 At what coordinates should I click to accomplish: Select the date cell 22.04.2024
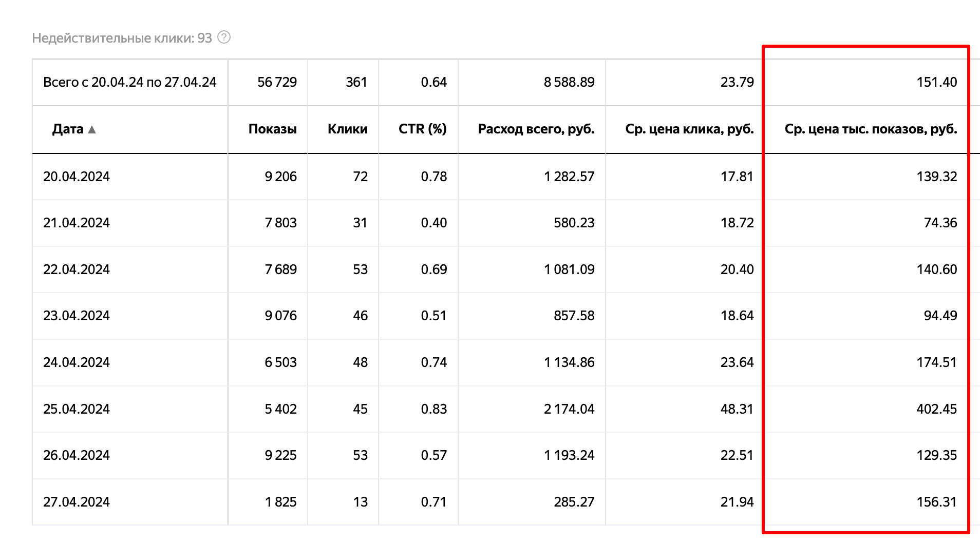pyautogui.click(x=76, y=269)
